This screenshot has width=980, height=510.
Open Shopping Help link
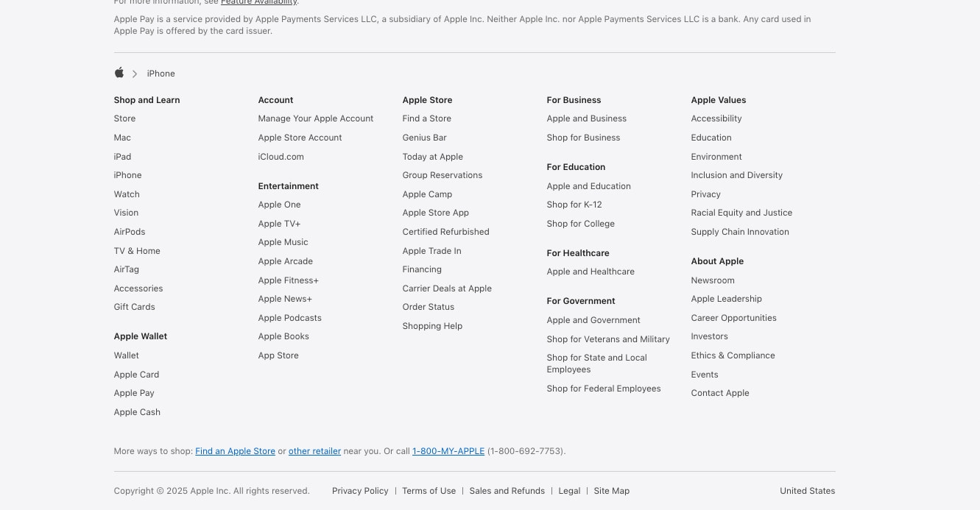pyautogui.click(x=432, y=326)
